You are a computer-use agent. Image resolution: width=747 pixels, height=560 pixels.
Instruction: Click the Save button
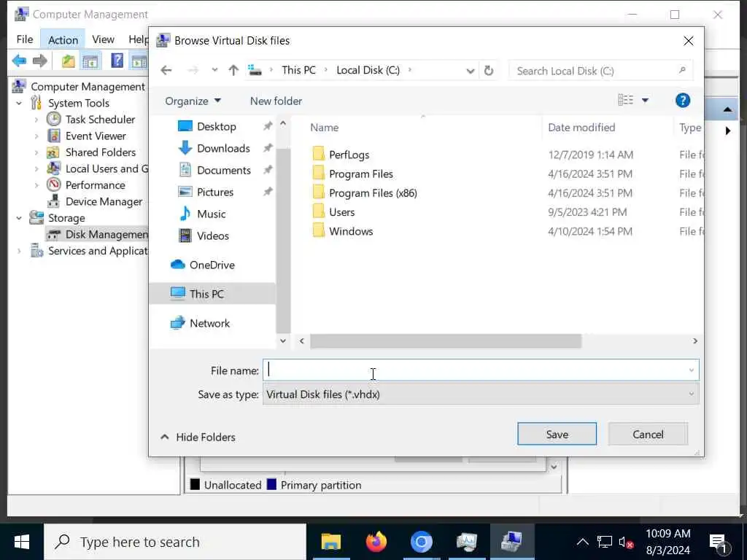click(x=557, y=435)
